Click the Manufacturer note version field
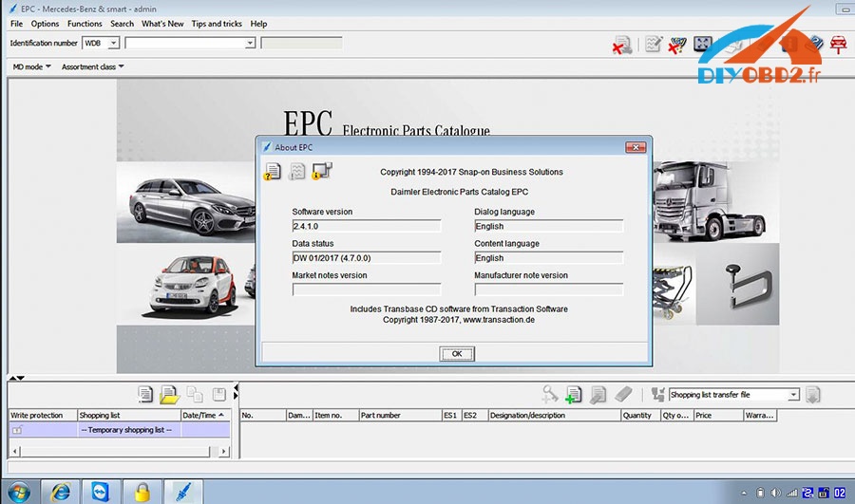The width and height of the screenshot is (855, 504). [x=548, y=289]
